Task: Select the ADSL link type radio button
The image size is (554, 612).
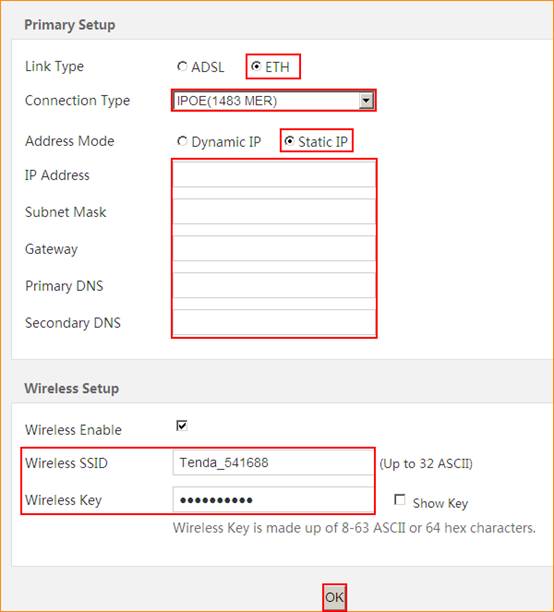Action: tap(182, 67)
